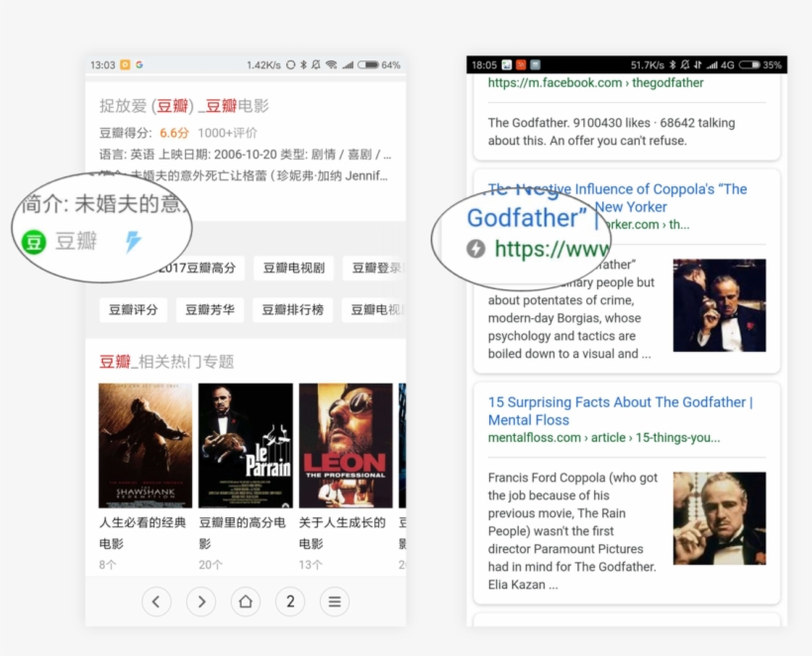The image size is (812, 656).
Task: Tap the browser forward arrow button
Action: tap(201, 601)
